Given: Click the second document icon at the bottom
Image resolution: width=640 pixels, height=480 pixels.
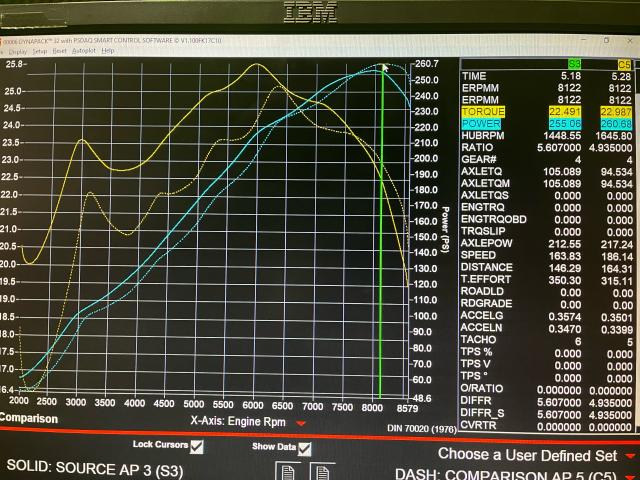Looking at the screenshot, I should point(323,471).
